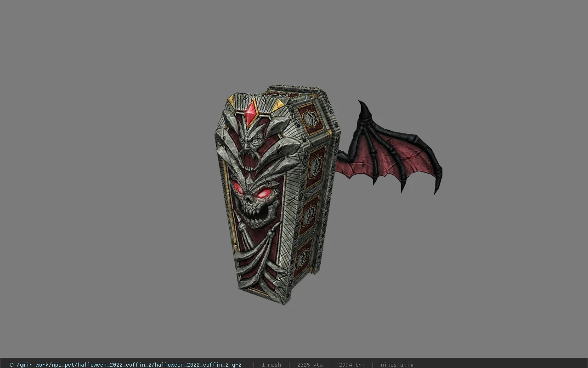Click the "2994 tri" triangle count
The height and width of the screenshot is (368, 588).
351,365
